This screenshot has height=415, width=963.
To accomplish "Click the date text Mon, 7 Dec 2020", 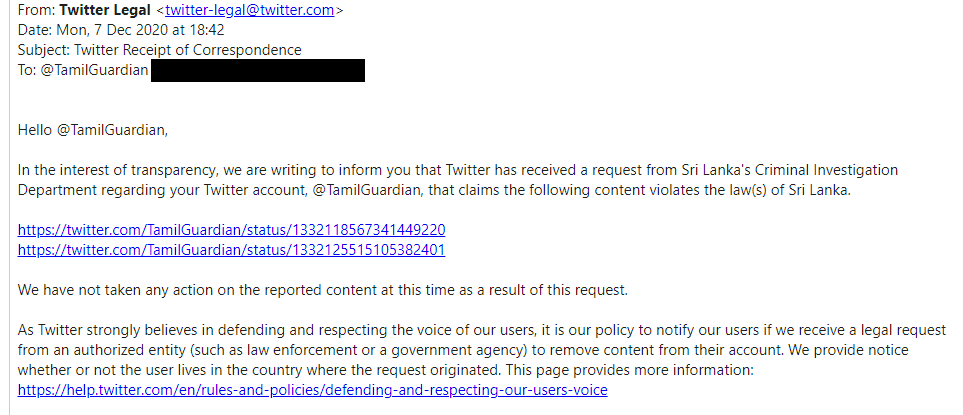I will click(x=111, y=30).
